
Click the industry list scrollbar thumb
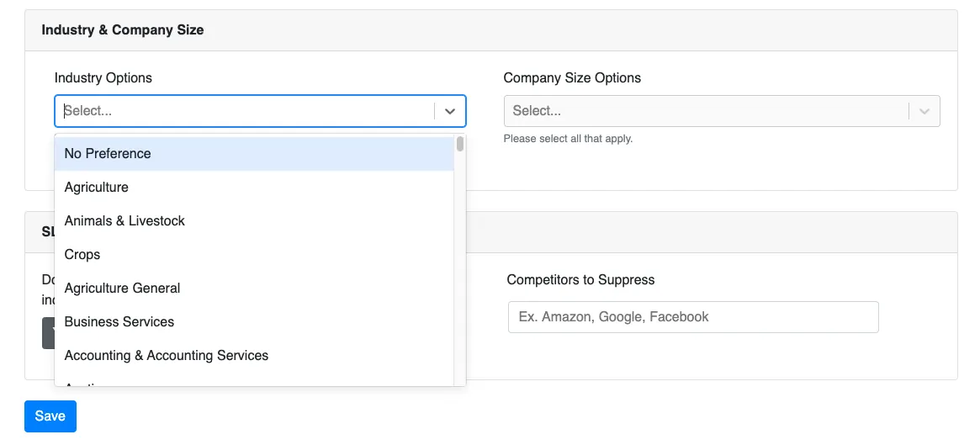(460, 144)
